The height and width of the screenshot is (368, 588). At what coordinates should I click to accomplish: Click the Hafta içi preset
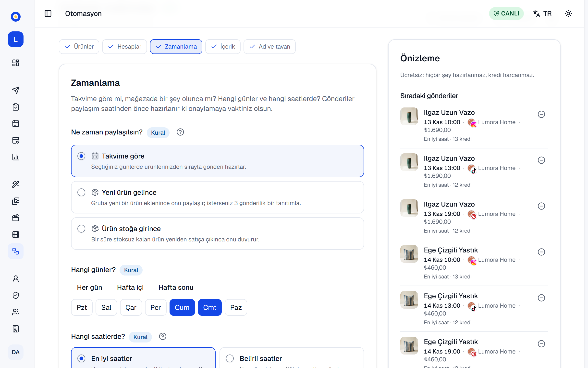click(130, 288)
